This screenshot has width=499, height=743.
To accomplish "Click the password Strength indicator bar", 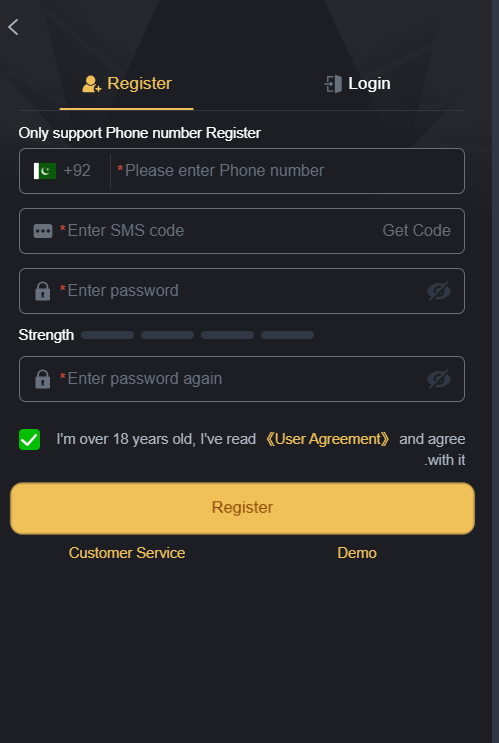I will pos(198,335).
